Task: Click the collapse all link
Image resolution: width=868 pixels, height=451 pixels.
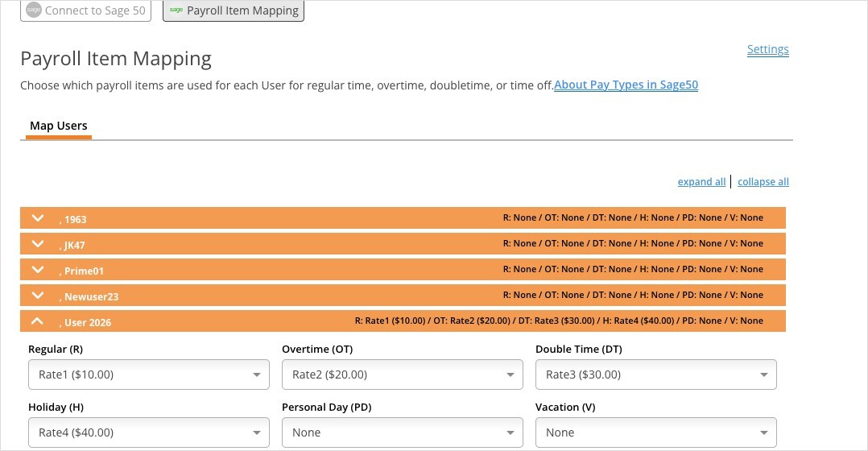Action: pos(763,181)
